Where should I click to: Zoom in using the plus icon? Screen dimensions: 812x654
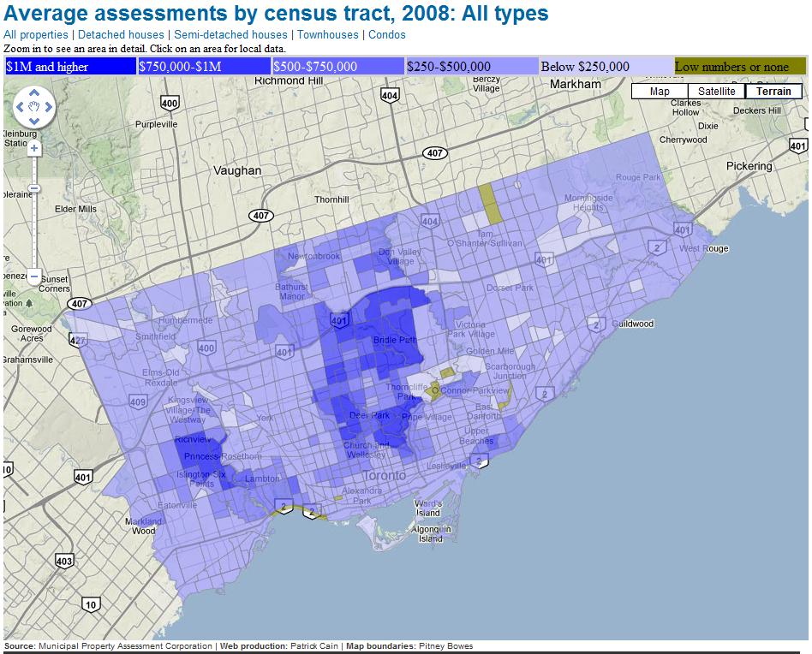click(x=34, y=147)
